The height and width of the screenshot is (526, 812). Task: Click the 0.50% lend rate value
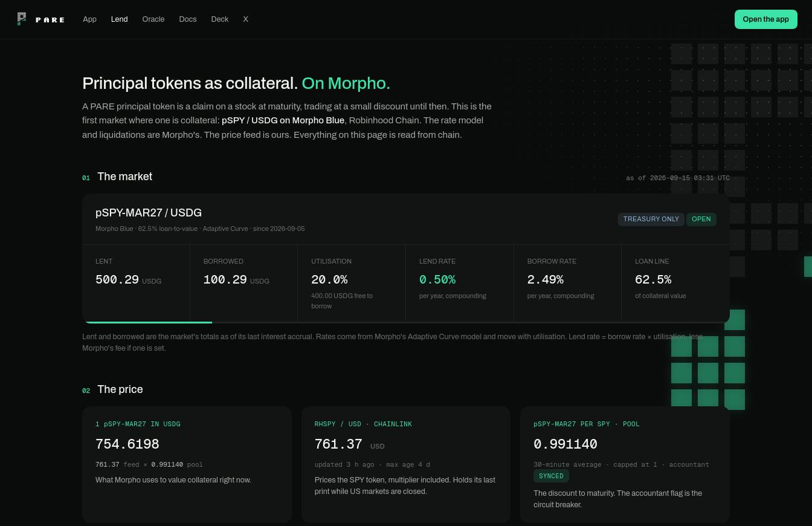click(x=437, y=280)
